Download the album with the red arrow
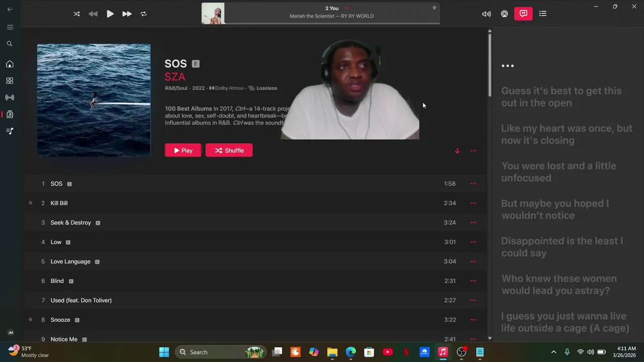The width and height of the screenshot is (644, 362). (x=457, y=151)
